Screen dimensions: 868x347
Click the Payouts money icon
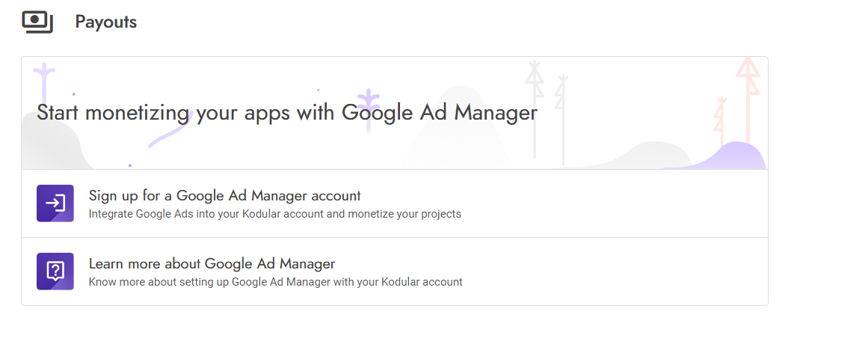tap(37, 22)
